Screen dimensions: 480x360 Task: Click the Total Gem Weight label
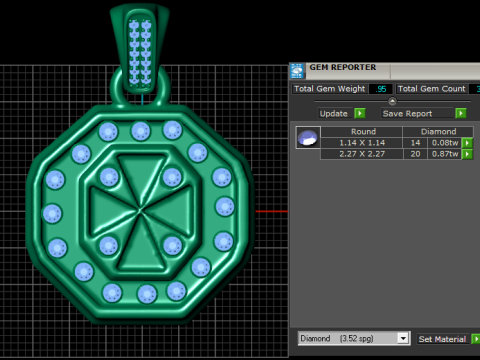tap(330, 89)
